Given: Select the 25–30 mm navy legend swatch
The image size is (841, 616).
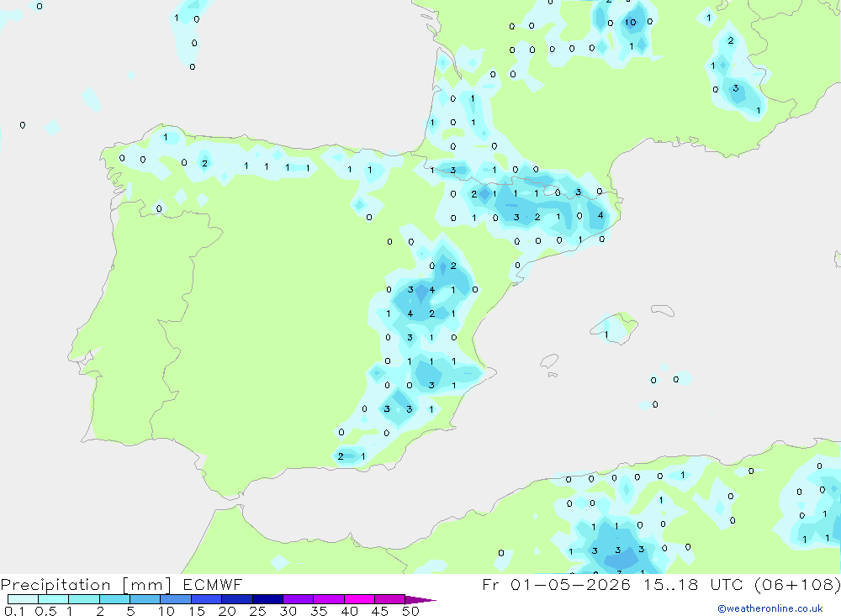Looking at the screenshot, I should (x=267, y=599).
